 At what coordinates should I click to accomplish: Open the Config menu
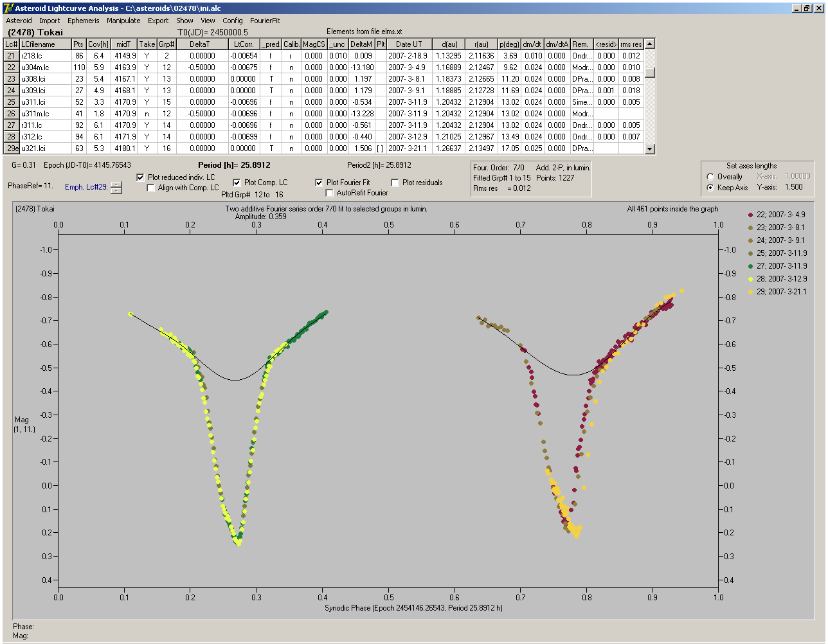point(233,21)
